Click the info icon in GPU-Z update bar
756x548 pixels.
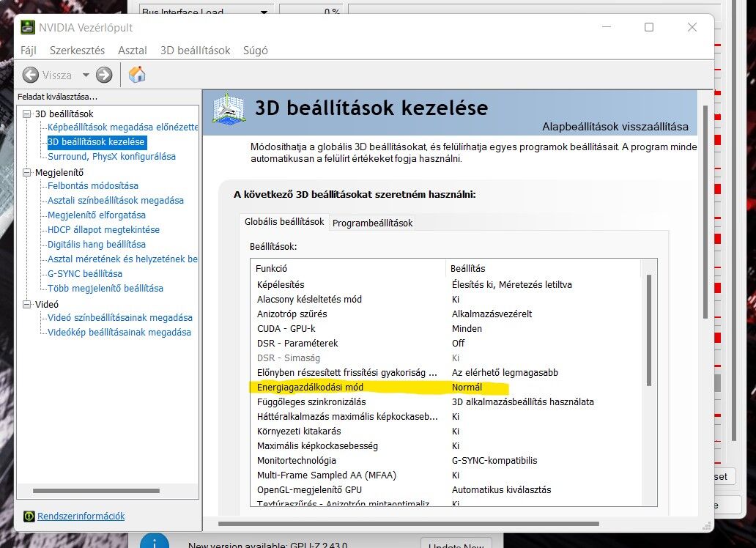coord(155,541)
